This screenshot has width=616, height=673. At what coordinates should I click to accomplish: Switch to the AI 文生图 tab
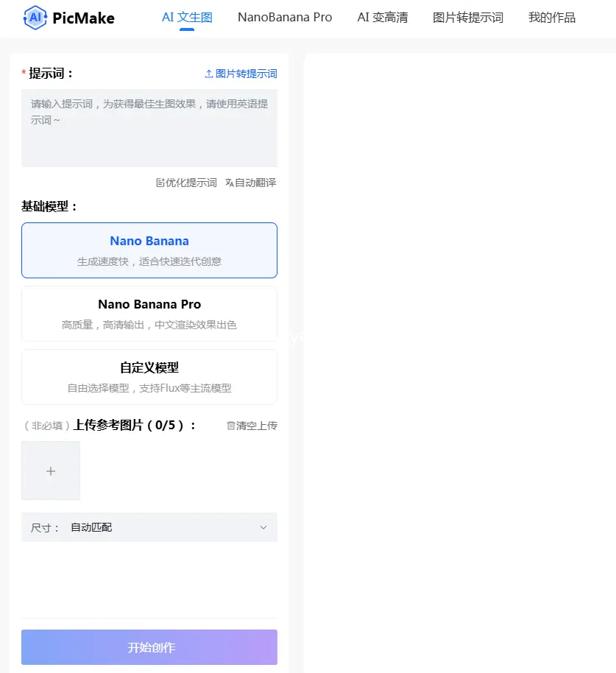coord(187,18)
